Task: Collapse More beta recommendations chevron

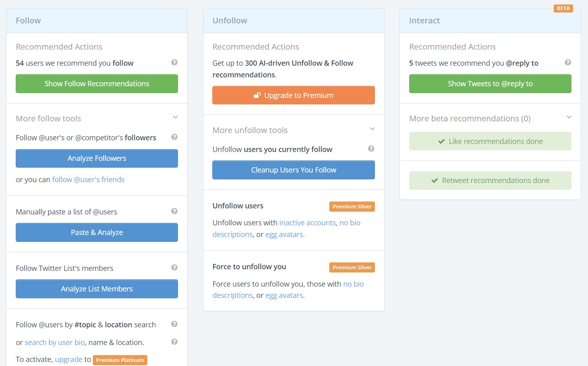Action: pos(569,117)
